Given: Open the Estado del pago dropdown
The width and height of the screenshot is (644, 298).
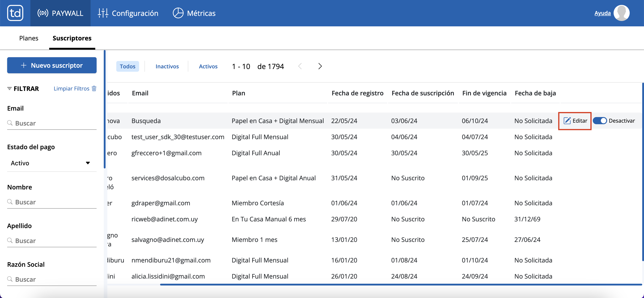Looking at the screenshot, I should [50, 163].
